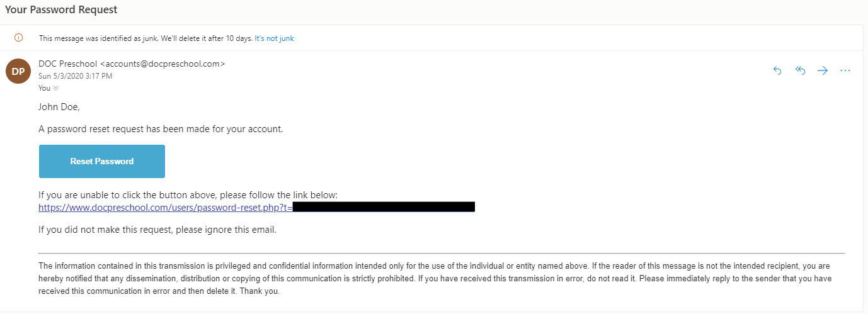The height and width of the screenshot is (314, 868).
Task: Click the "If you did not make this request" line
Action: (157, 230)
